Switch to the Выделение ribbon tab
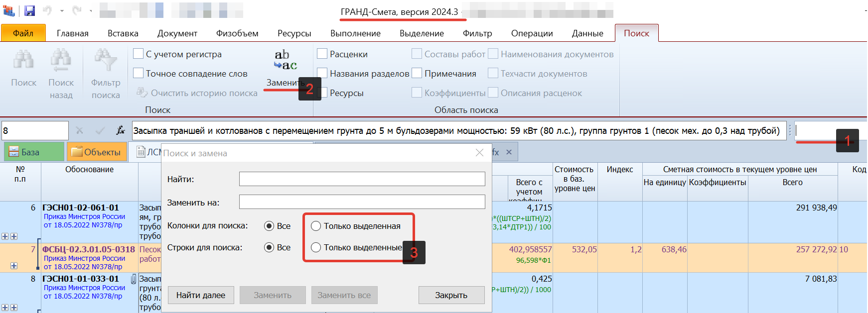 [422, 33]
